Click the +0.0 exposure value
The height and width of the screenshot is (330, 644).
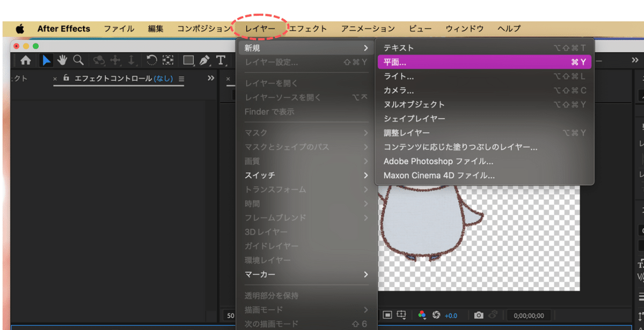451,316
